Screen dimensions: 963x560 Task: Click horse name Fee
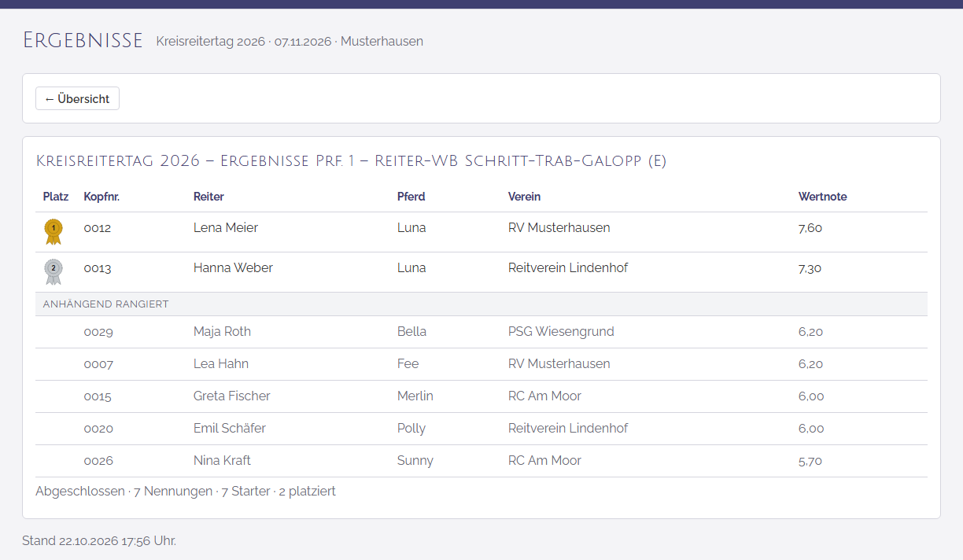(408, 364)
